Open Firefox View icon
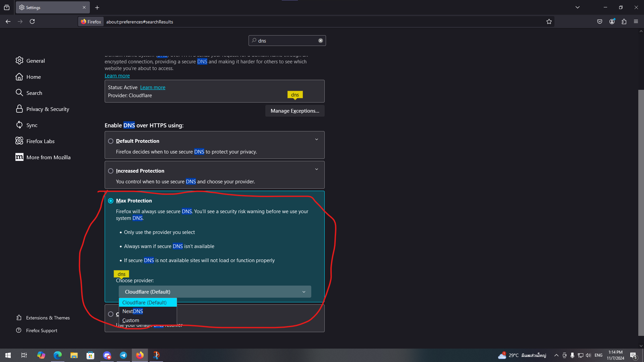Screen dimensions: 644x362 point(7,7)
